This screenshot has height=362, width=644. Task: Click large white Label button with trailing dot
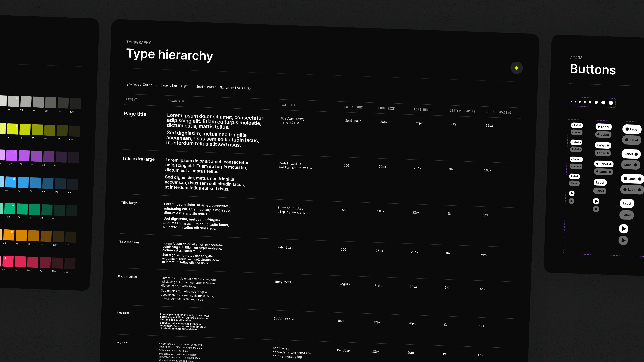(631, 154)
